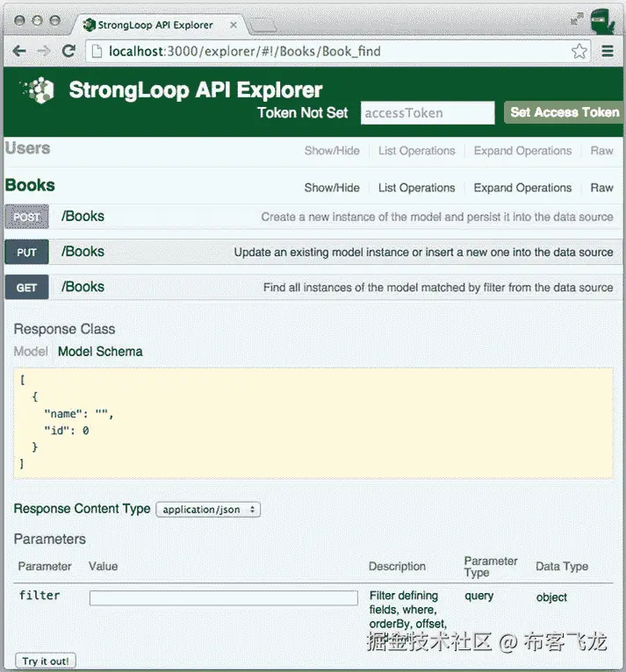Expand the PUT /Books operation badge

26,252
